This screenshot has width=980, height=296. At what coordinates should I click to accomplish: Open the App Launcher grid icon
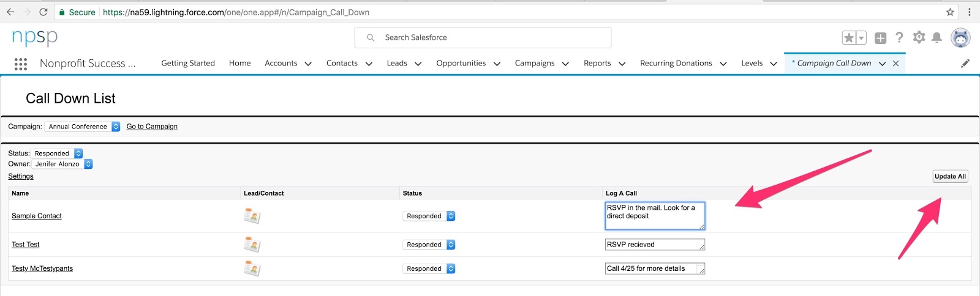tap(20, 64)
